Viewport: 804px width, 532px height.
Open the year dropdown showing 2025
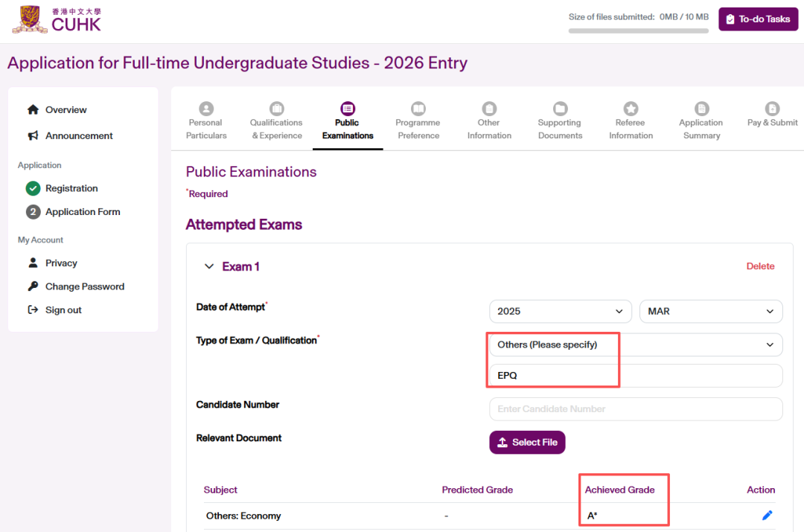tap(560, 311)
